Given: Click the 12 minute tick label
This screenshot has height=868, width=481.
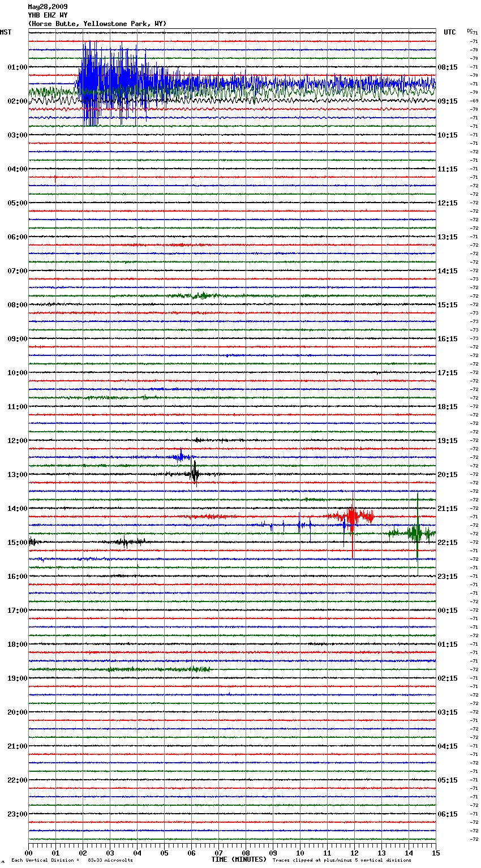Looking at the screenshot, I should (354, 853).
